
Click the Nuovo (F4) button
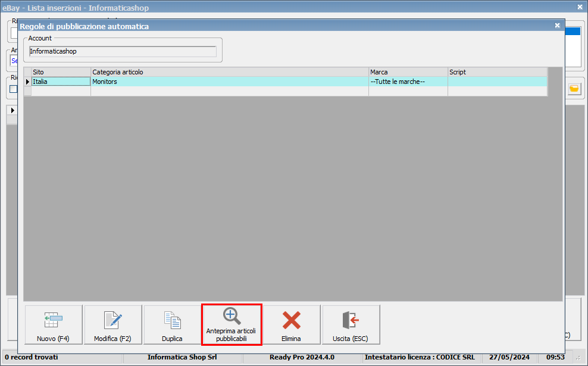pos(54,325)
